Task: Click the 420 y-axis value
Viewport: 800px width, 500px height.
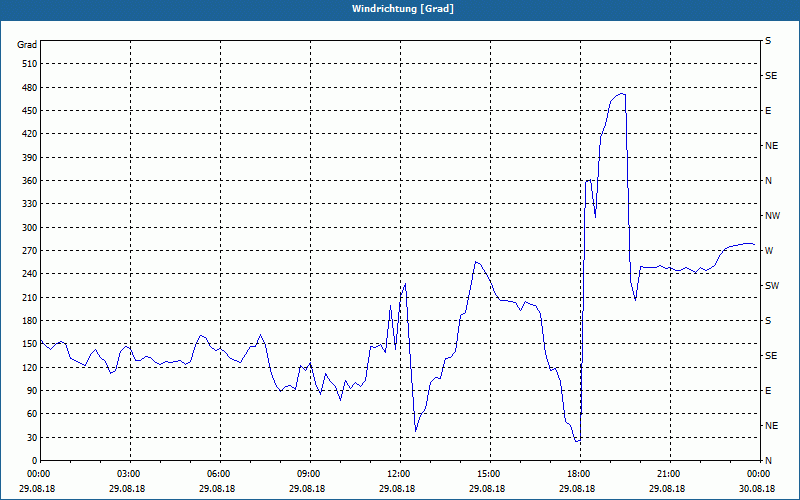Action: click(30, 134)
